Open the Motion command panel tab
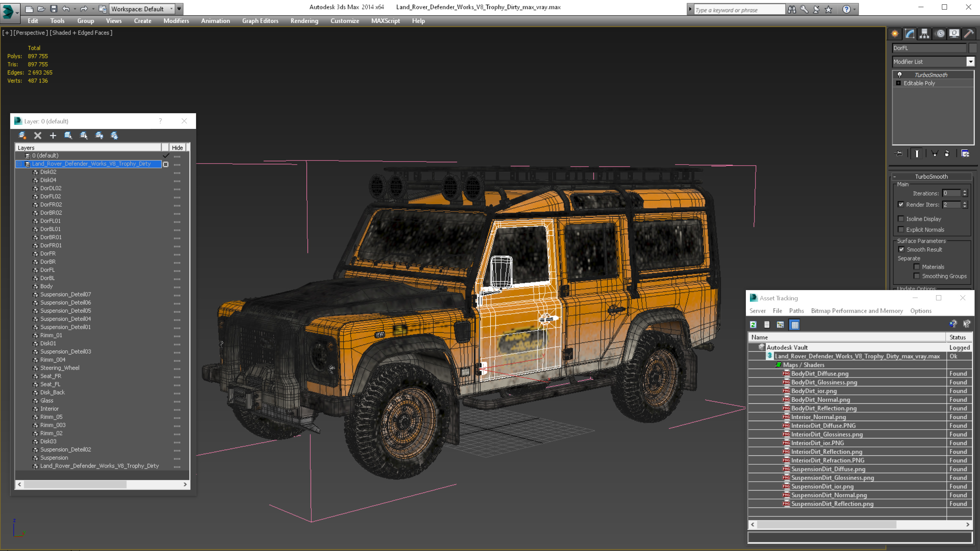 (940, 34)
